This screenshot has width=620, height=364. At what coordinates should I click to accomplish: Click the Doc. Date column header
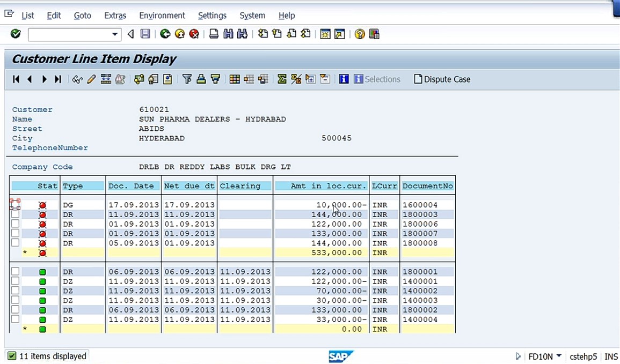click(134, 186)
